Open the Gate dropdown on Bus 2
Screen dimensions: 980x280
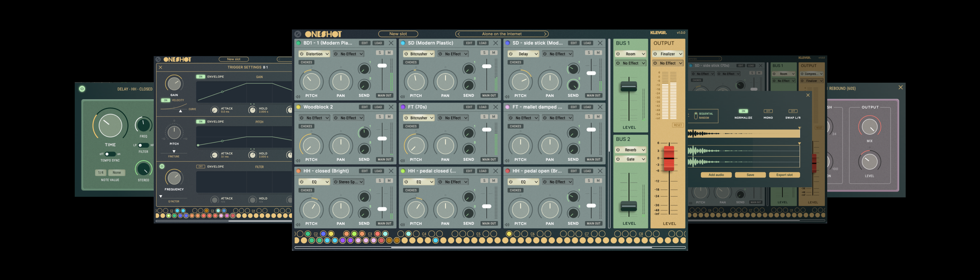tap(630, 159)
